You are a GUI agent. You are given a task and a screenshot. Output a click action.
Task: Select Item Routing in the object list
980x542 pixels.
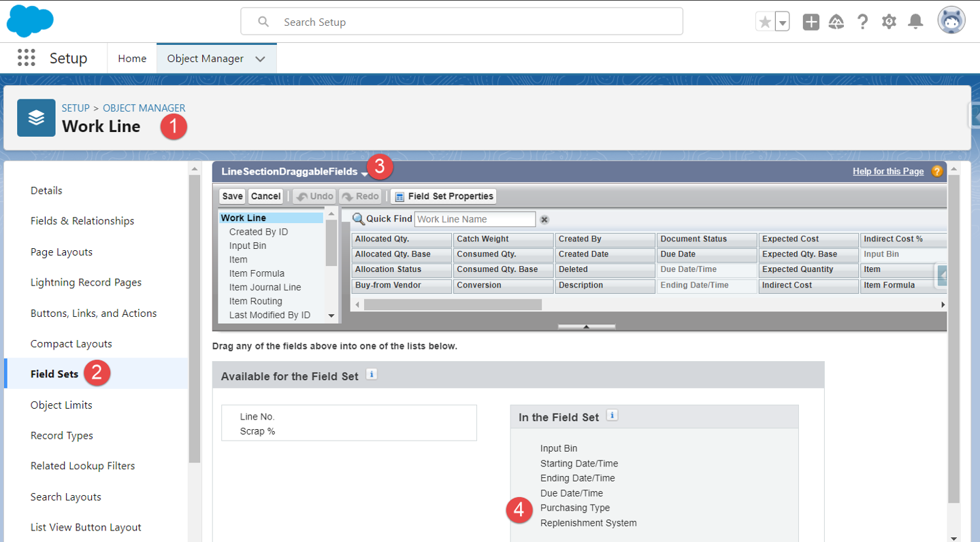click(255, 301)
